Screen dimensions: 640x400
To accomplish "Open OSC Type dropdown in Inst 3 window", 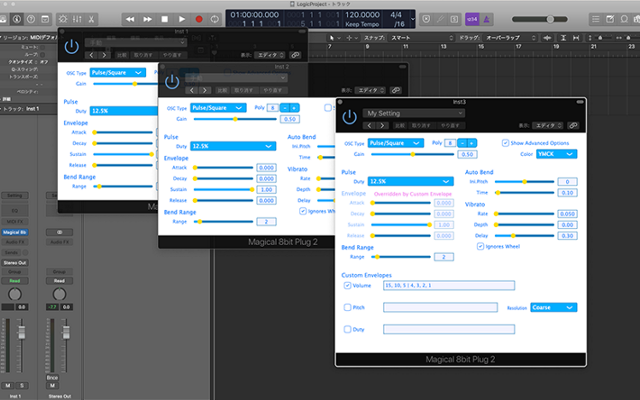I will coord(396,143).
